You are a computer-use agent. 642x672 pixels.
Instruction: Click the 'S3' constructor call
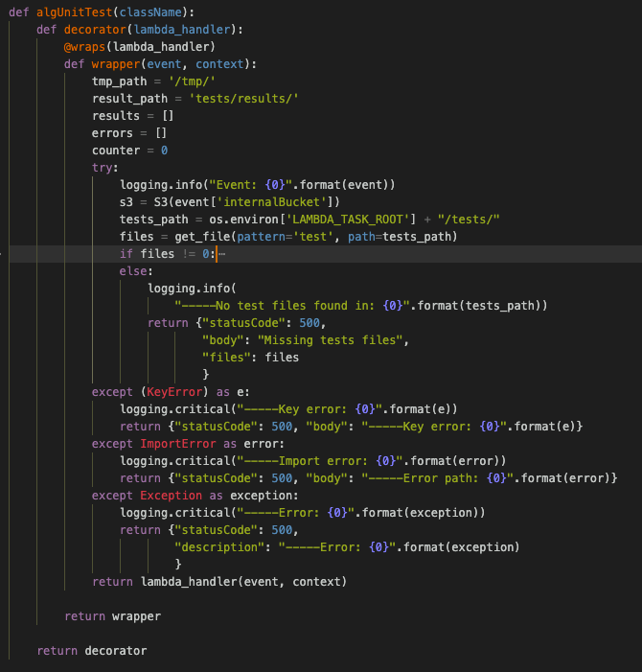click(161, 202)
